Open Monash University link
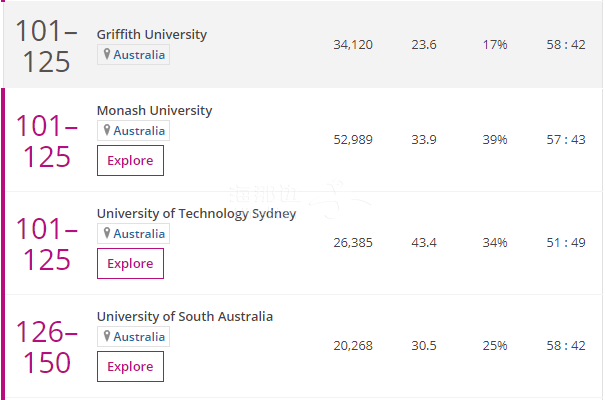This screenshot has width=605, height=400. tap(154, 110)
